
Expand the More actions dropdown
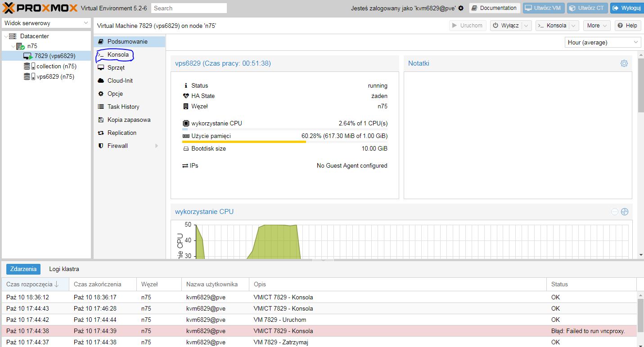click(x=597, y=26)
